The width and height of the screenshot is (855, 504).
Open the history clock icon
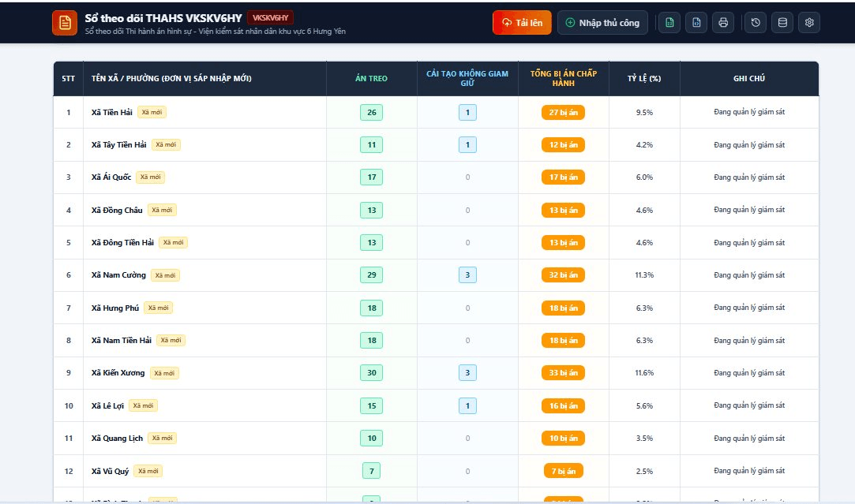coord(756,22)
